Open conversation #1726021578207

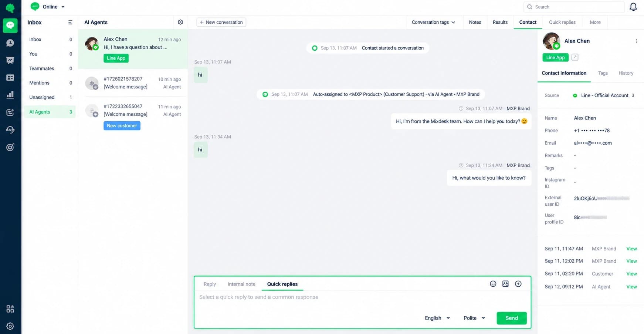tap(133, 83)
